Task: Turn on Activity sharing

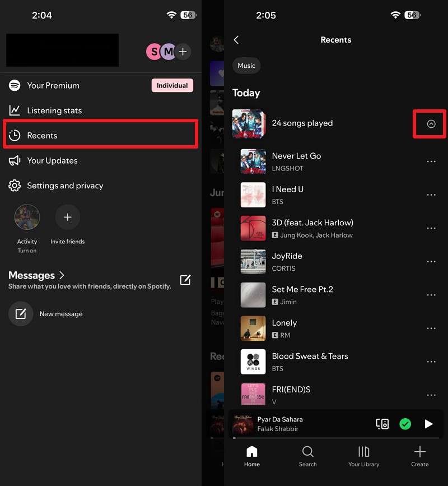Action: pyautogui.click(x=27, y=251)
